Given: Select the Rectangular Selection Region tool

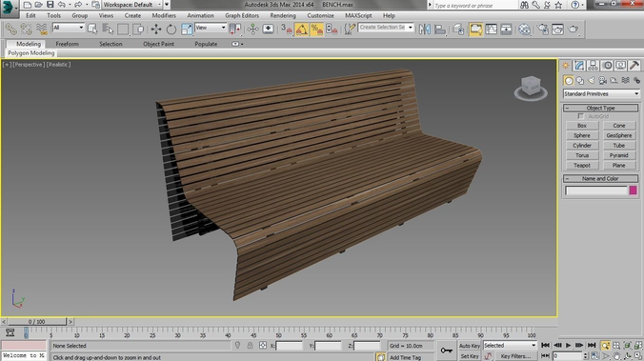Looking at the screenshot, I should click(x=123, y=30).
